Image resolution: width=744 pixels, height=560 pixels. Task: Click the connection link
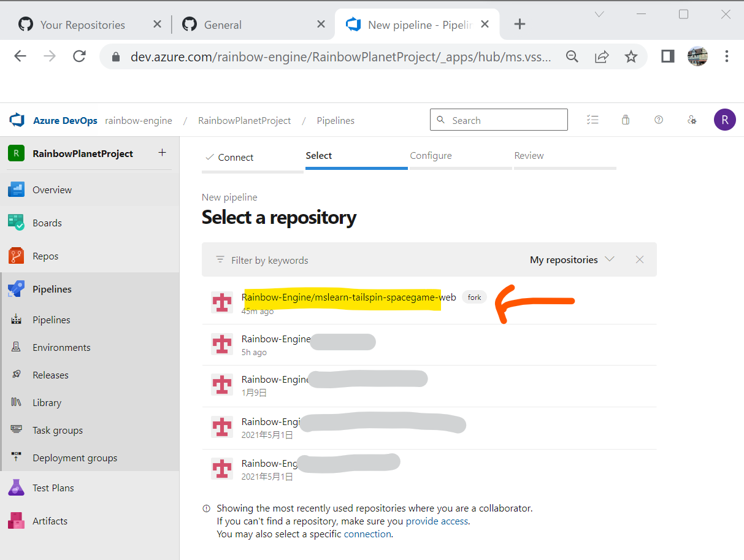click(x=367, y=534)
